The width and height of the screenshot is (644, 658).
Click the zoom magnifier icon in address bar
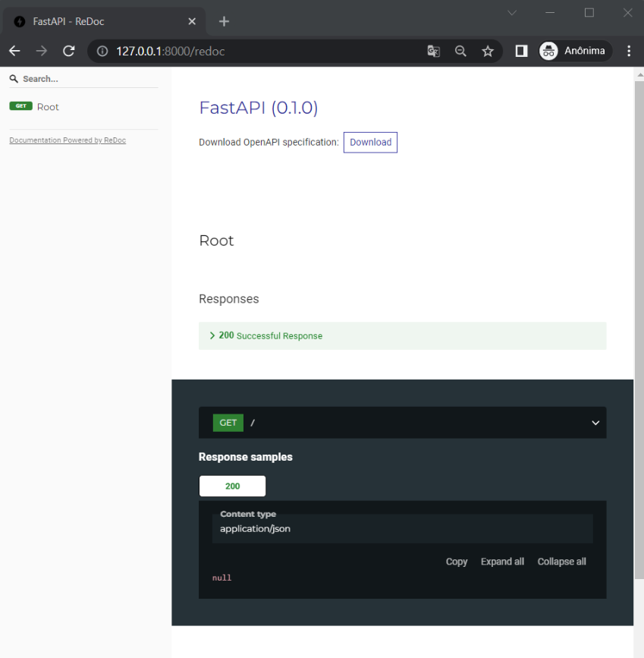[460, 51]
